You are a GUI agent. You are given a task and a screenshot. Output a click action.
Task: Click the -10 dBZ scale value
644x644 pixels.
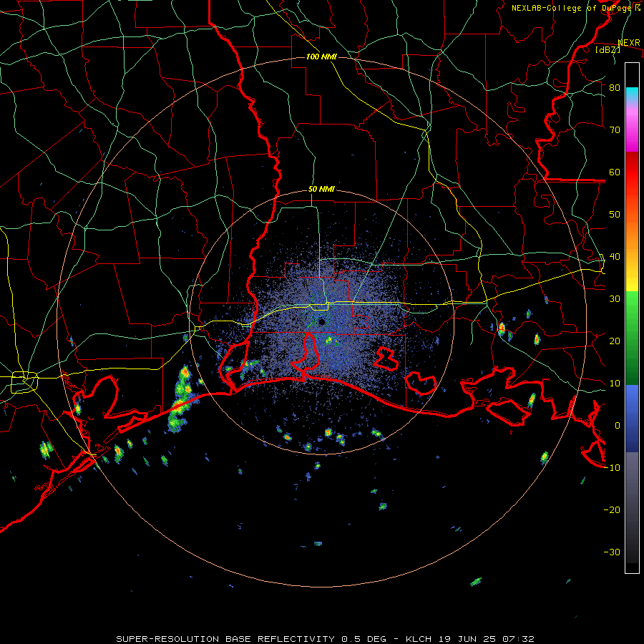[612, 468]
